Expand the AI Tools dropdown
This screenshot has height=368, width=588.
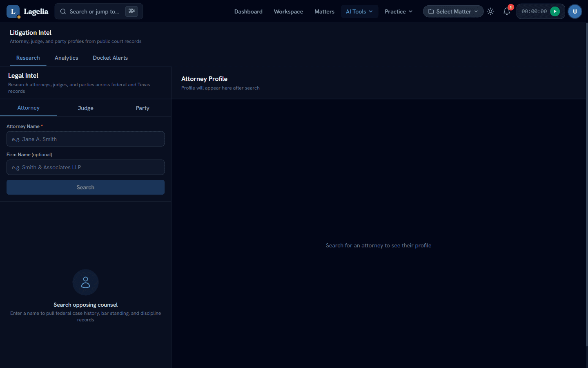[x=359, y=11]
